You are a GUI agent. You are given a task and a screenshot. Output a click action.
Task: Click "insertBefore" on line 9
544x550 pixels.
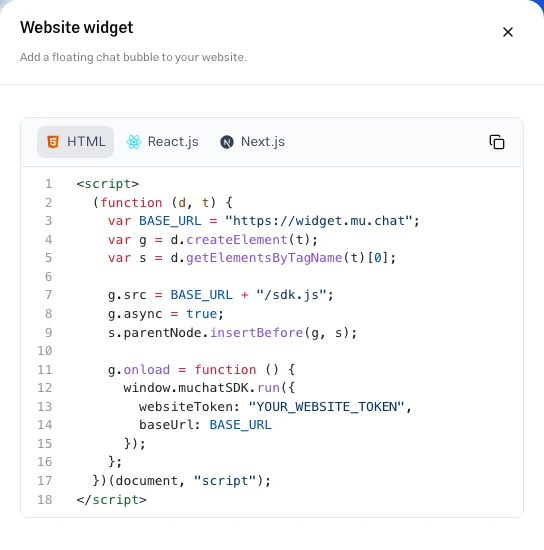point(256,333)
